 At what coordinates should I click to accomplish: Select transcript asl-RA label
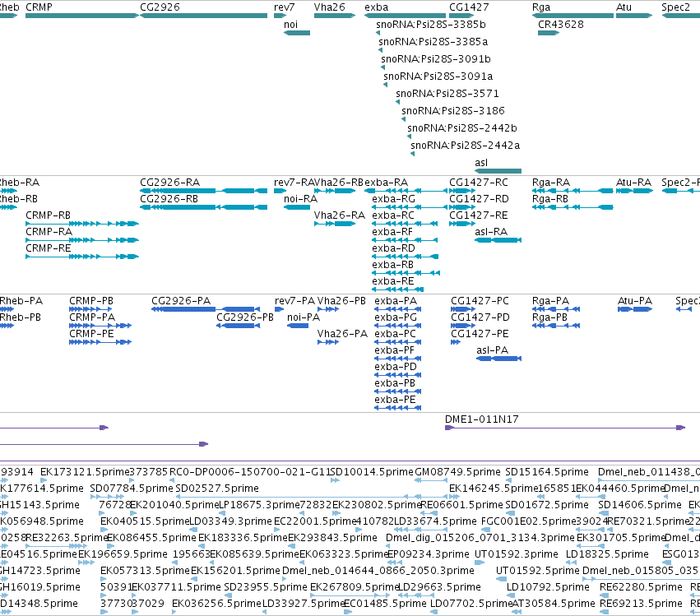(x=491, y=232)
